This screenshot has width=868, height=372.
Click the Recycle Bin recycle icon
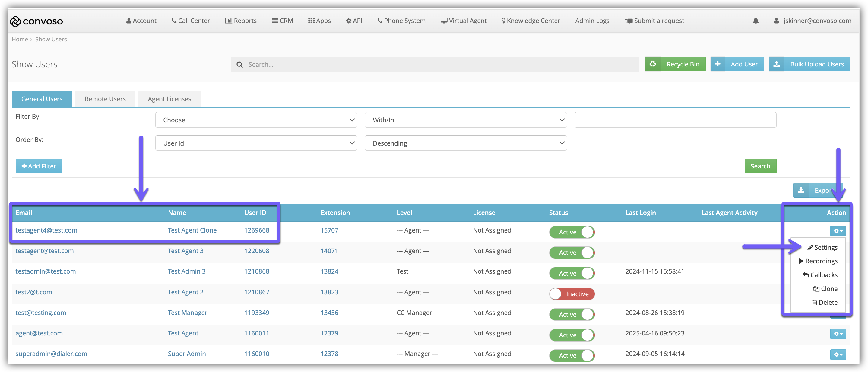[x=653, y=64]
